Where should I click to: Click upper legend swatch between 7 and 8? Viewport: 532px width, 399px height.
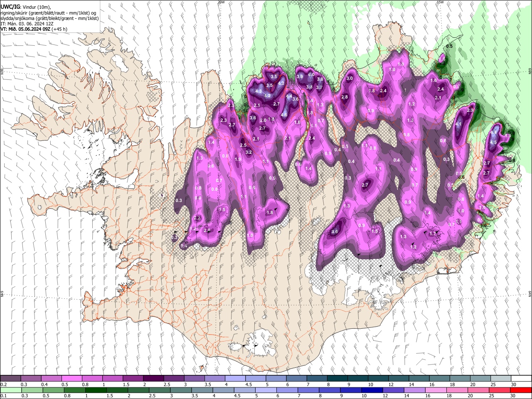(316, 379)
